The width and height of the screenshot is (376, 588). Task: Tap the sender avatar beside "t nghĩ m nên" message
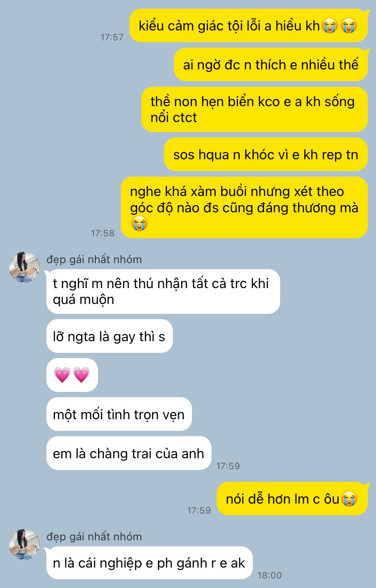pos(25,268)
